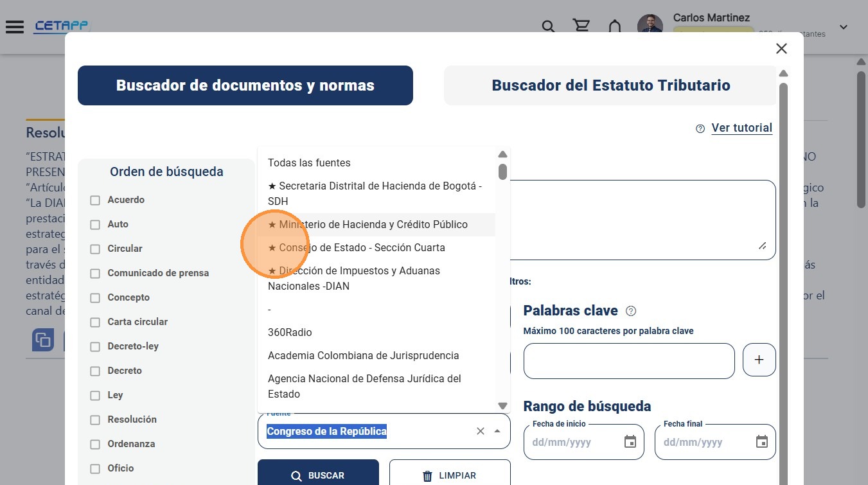This screenshot has height=485, width=868.
Task: Open calendar picker for Fecha de inicio
Action: tap(630, 442)
